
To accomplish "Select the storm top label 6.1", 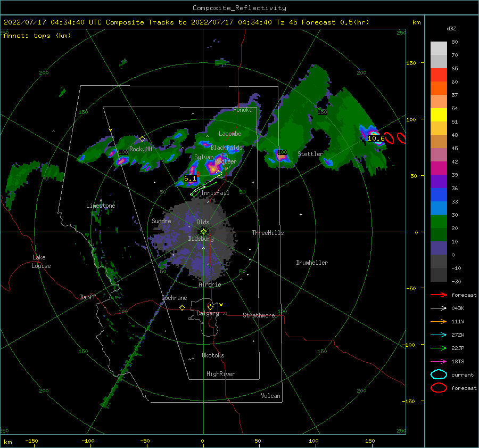I will tap(190, 178).
